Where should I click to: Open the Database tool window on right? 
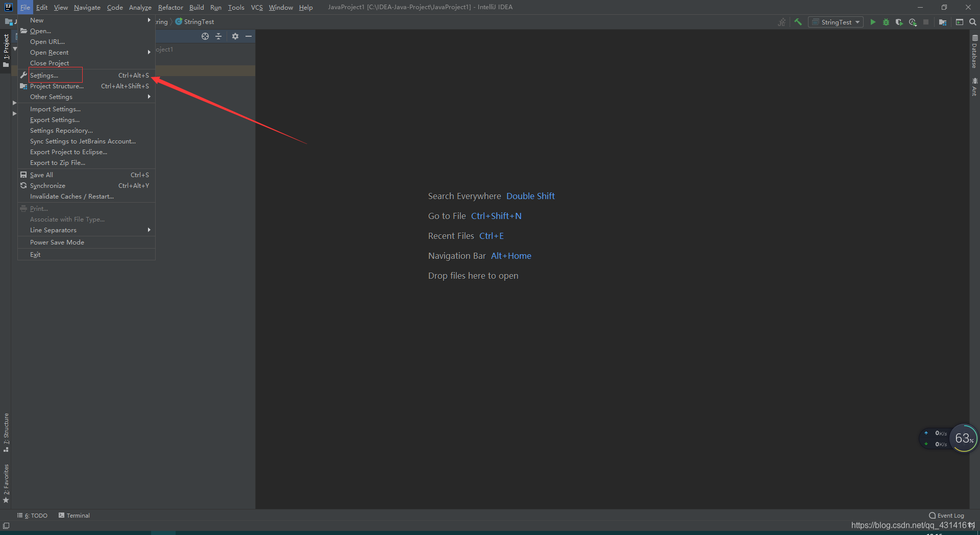pyautogui.click(x=974, y=51)
